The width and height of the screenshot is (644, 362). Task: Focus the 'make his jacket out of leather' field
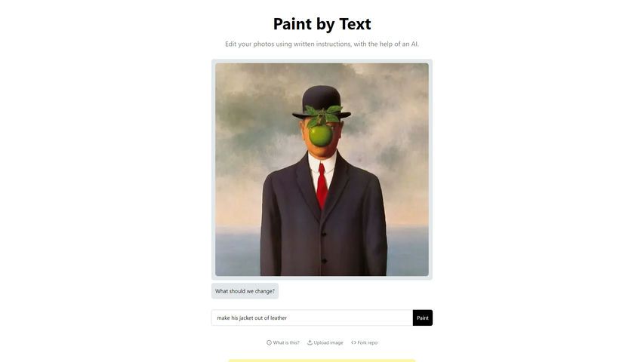point(312,318)
